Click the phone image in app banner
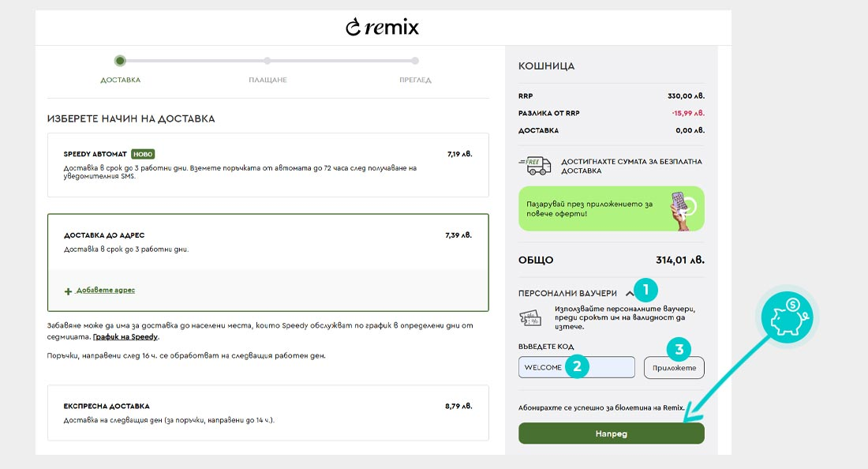 (x=682, y=210)
